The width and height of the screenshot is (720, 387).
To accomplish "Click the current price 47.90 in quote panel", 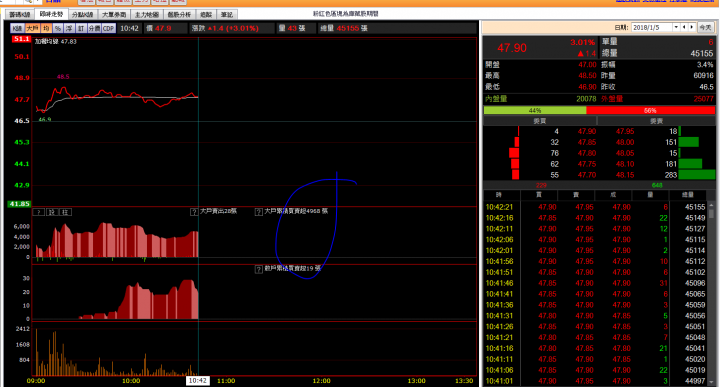I will pos(512,48).
